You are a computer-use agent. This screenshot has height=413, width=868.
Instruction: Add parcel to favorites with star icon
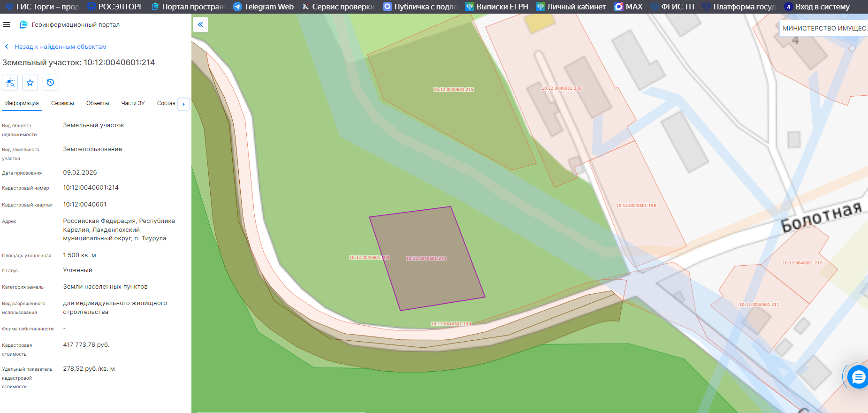tap(30, 83)
